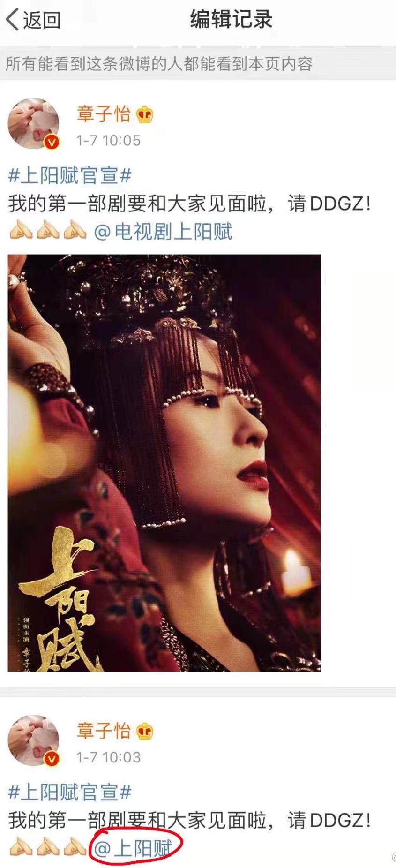Tap the crown membership icon in the 10:05 post
The image size is (396, 868).
pyautogui.click(x=144, y=115)
